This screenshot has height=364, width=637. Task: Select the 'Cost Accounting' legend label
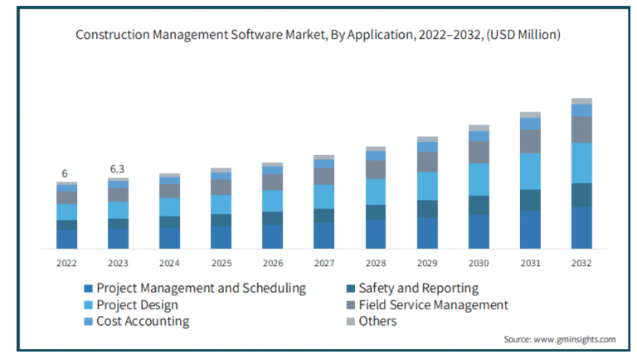point(143,322)
